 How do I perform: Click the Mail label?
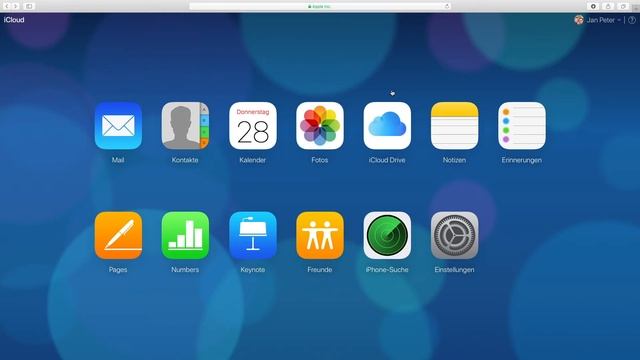[118, 160]
